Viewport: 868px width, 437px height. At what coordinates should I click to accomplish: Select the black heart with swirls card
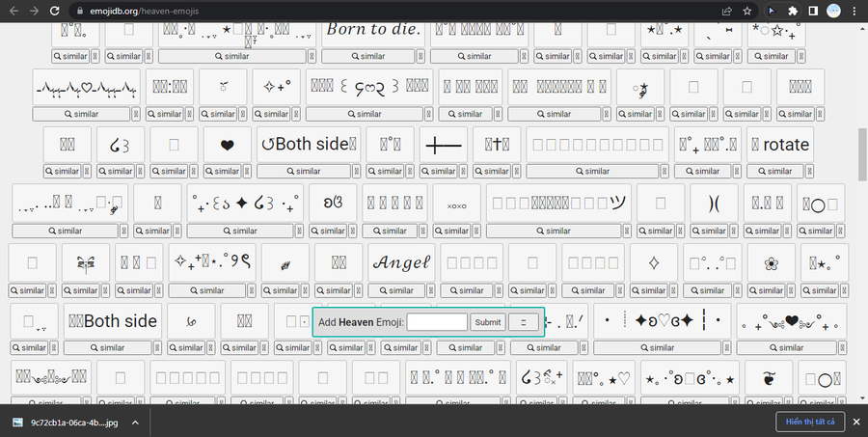(x=792, y=320)
